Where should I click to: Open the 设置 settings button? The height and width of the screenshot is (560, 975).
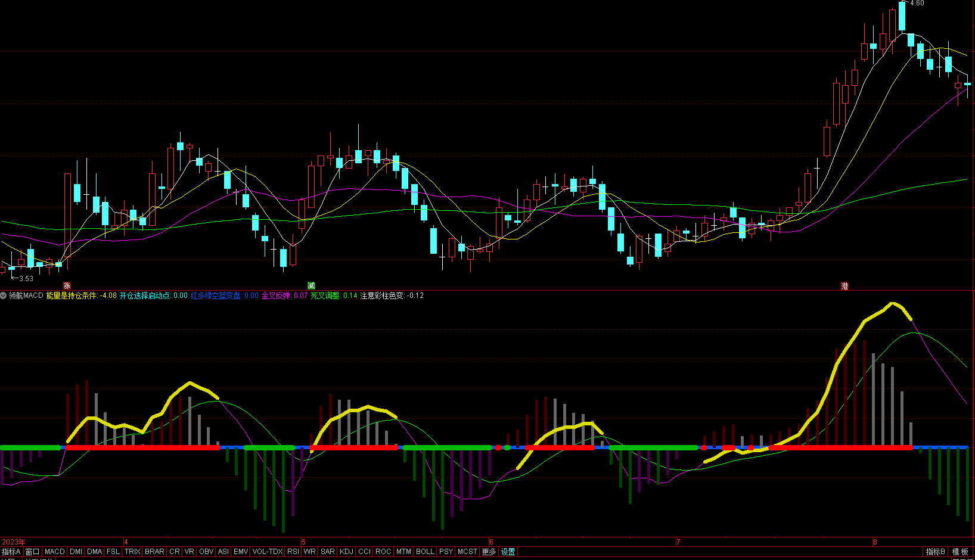coord(508,552)
